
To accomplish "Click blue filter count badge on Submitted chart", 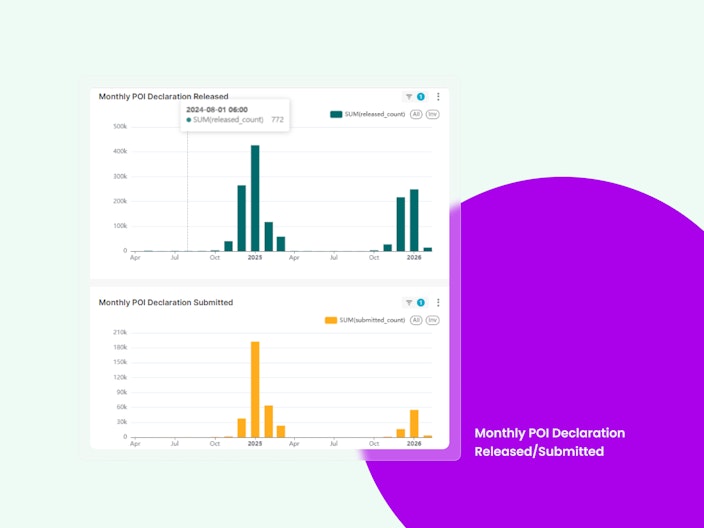I will pos(421,303).
